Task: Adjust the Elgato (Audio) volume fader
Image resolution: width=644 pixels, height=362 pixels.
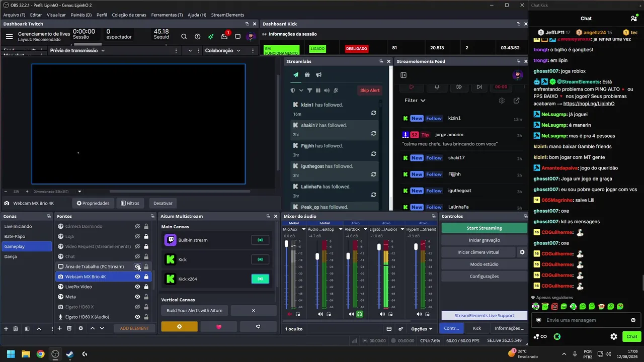Action: pos(379,247)
